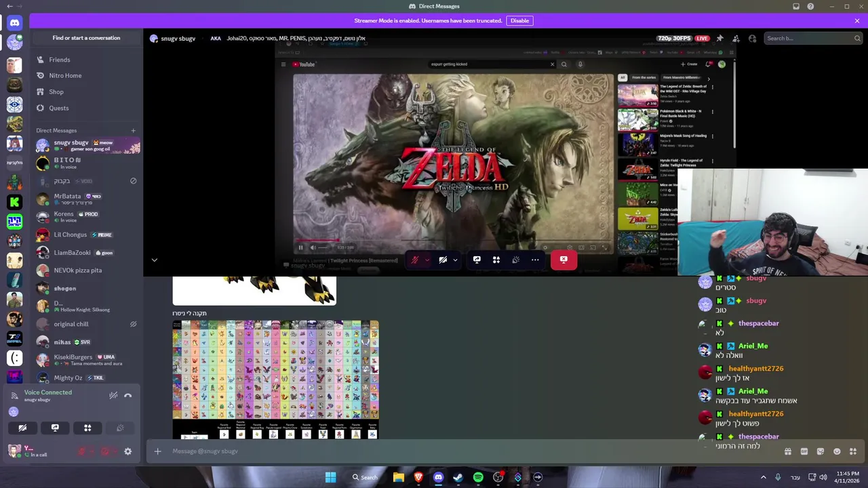
Task: Create a new DM with plus icon
Action: (133, 130)
